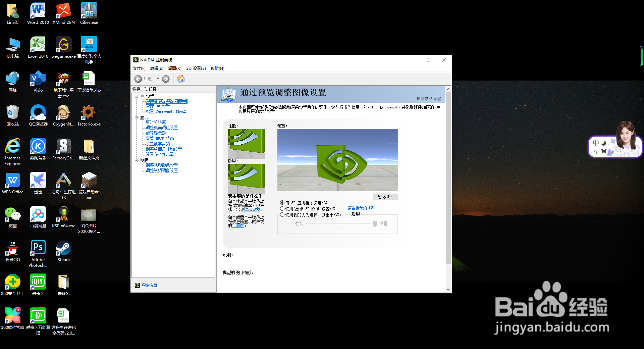Image resolution: width=644 pixels, height=349 pixels.
Task: Open the 桌面(K) menu
Action: [x=174, y=68]
